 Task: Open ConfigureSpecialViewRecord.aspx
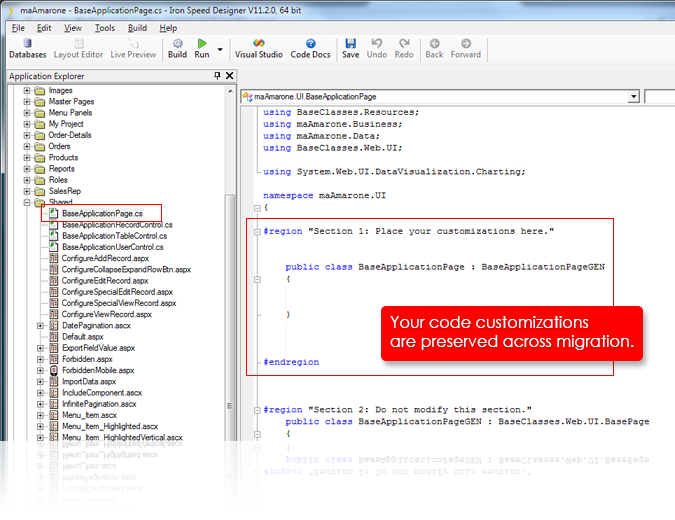(119, 303)
